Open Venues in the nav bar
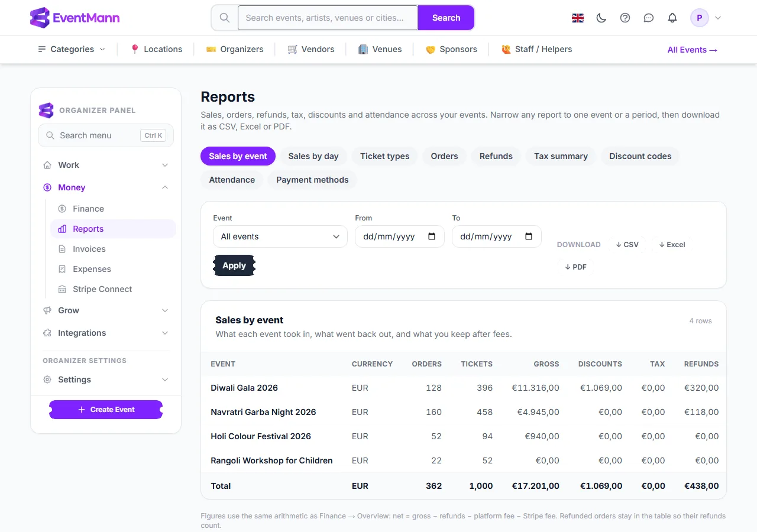This screenshot has height=532, width=757. [x=380, y=49]
